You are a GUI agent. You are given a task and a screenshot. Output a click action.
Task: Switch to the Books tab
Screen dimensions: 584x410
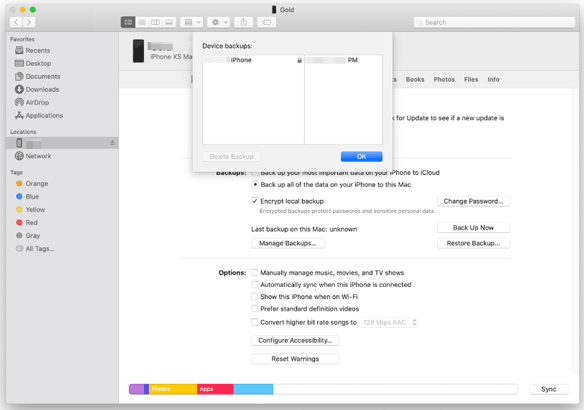tap(415, 79)
